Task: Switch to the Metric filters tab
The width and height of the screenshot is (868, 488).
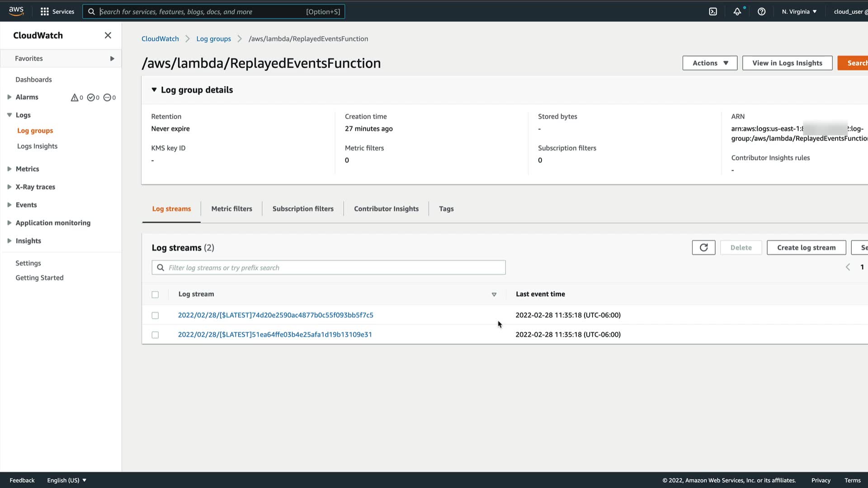Action: coord(231,209)
